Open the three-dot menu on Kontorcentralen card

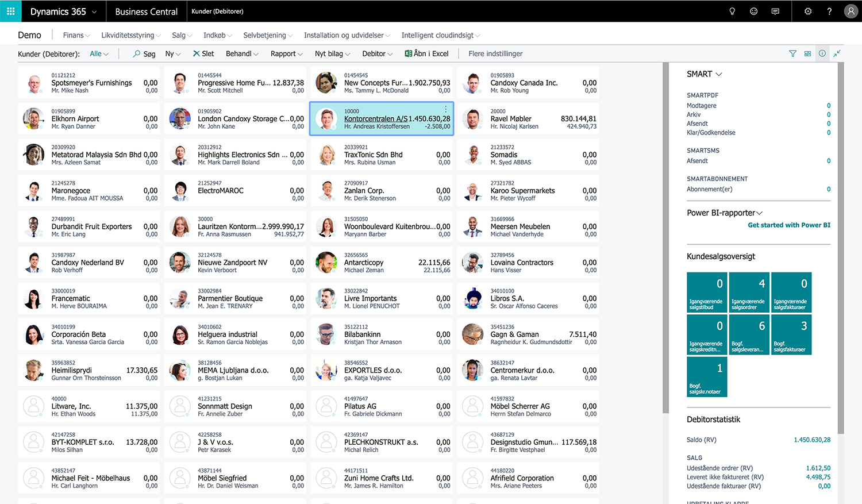pos(446,109)
